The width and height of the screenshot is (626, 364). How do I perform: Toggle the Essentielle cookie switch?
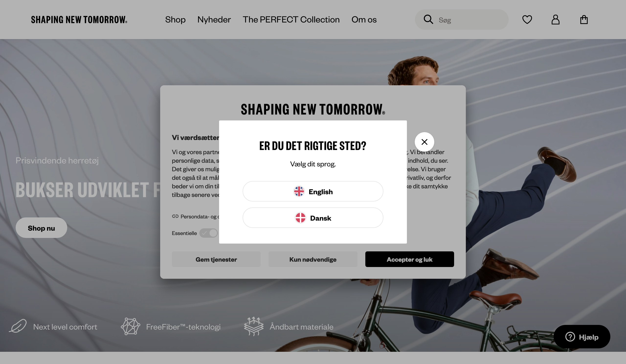[208, 233]
